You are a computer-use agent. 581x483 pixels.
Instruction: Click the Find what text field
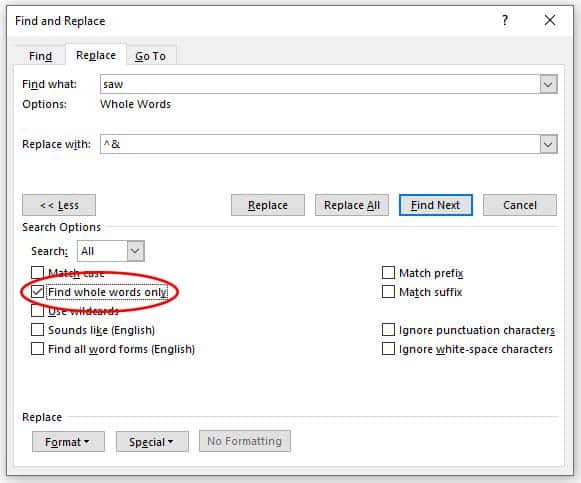pyautogui.click(x=320, y=84)
